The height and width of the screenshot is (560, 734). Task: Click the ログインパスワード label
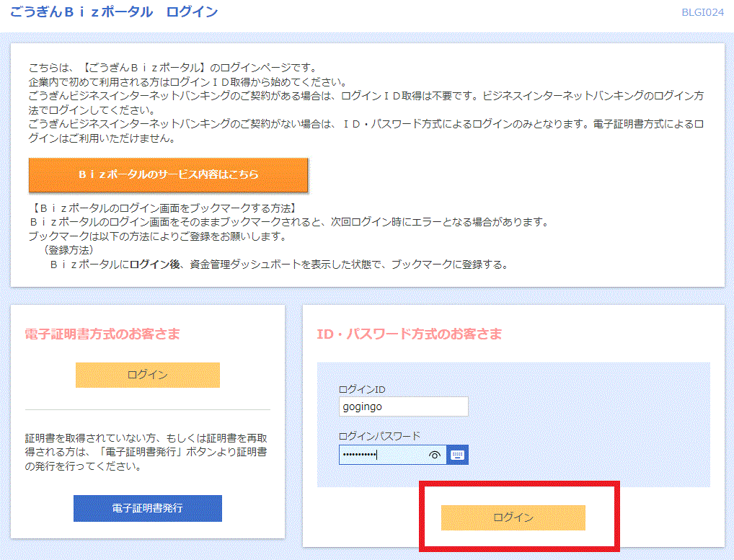click(x=379, y=436)
